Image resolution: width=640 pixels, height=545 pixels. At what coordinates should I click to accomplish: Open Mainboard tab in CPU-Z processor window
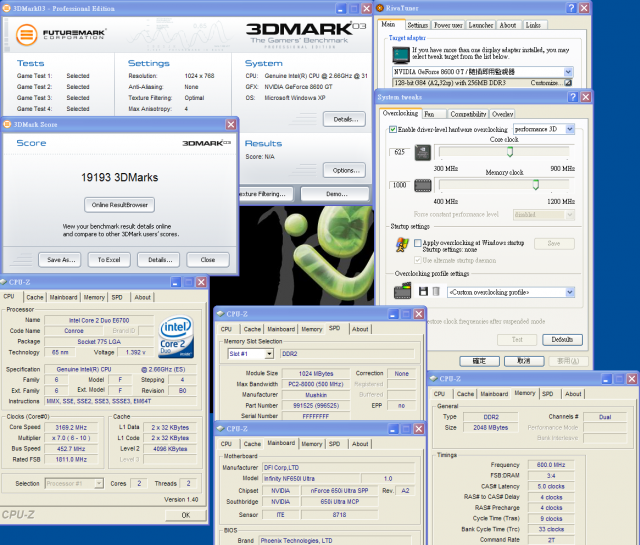coord(63,297)
